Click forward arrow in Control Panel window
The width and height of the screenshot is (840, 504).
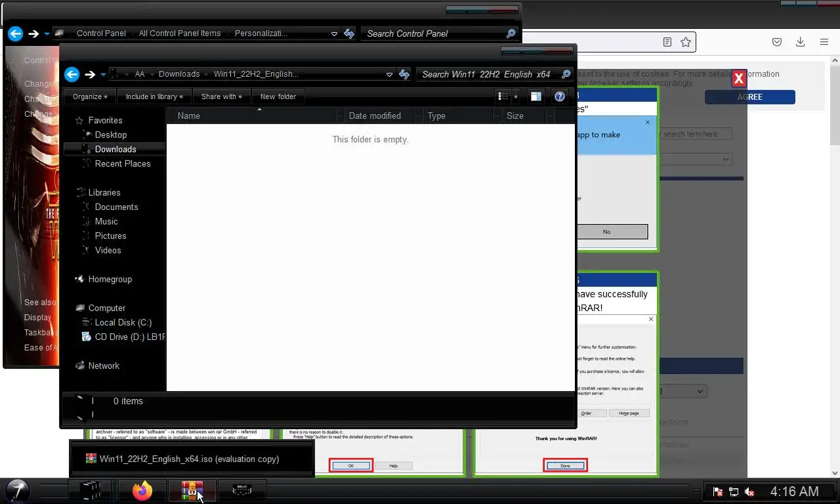[33, 33]
